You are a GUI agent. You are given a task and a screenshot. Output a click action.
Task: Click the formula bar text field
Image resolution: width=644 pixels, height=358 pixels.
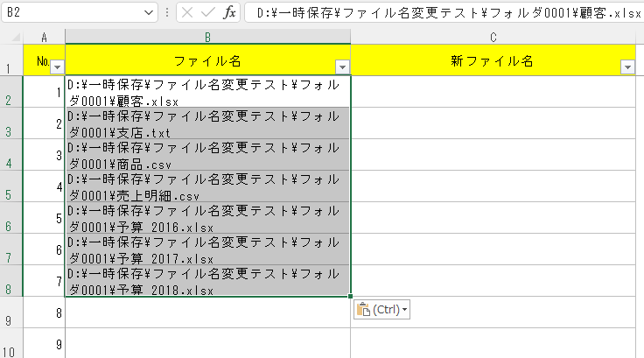pyautogui.click(x=444, y=13)
